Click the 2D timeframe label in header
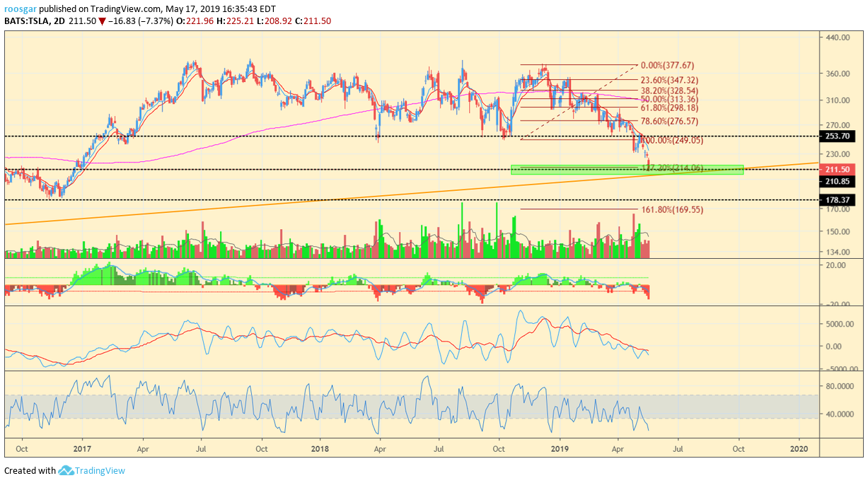 (59, 21)
